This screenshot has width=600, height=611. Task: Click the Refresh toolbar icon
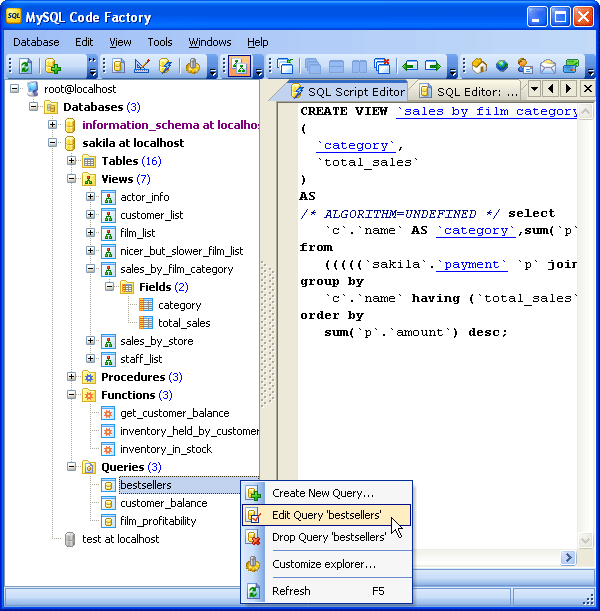coord(25,66)
